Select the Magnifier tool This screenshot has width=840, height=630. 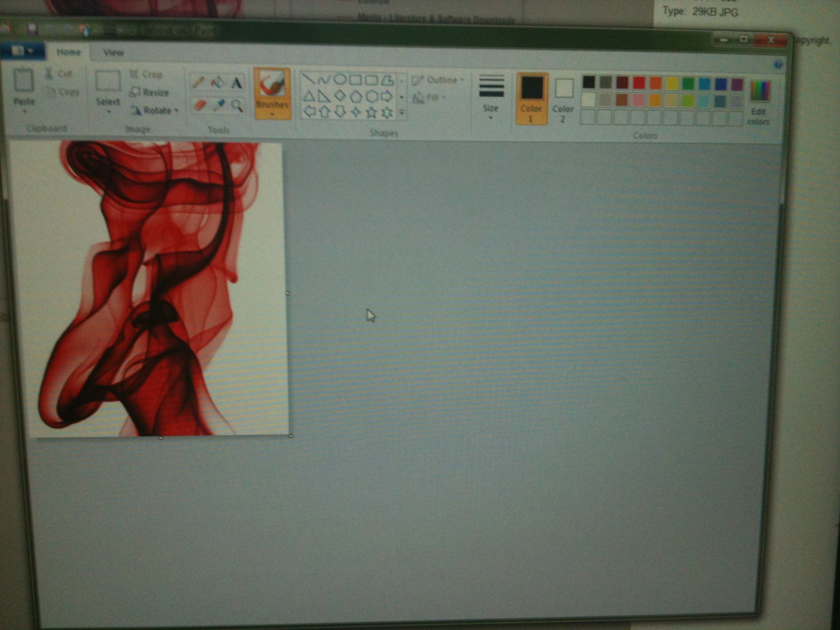[237, 106]
